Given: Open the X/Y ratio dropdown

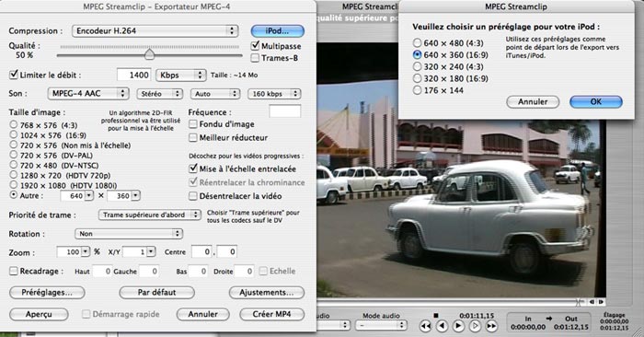Looking at the screenshot, I should [x=151, y=252].
